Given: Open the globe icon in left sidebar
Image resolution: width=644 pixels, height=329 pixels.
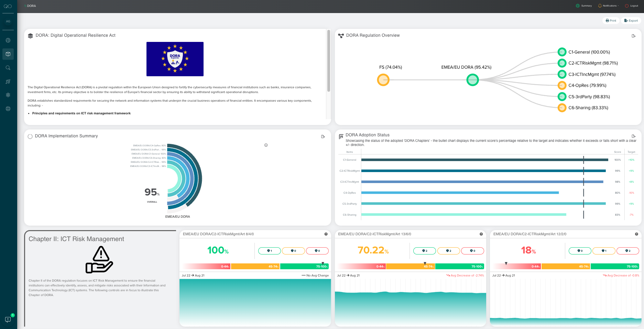Looking at the screenshot, I should (x=8, y=40).
